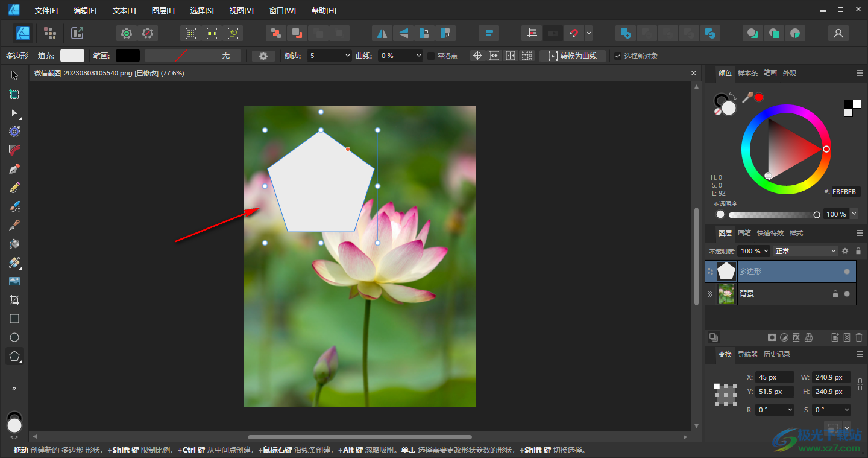Open the layer 不透明度 dropdown

(x=755, y=251)
